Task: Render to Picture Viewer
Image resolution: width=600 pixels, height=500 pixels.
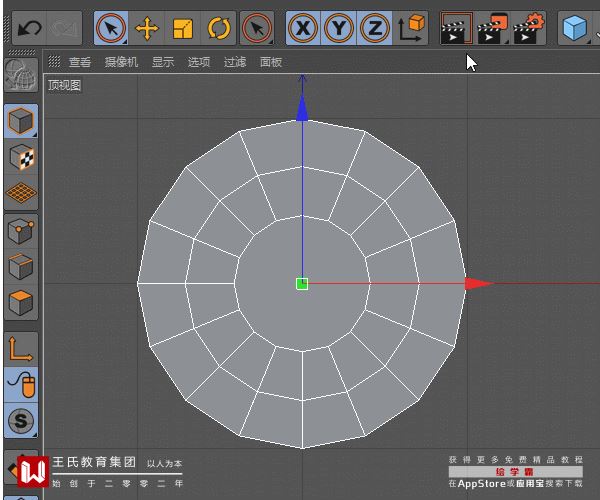Action: pyautogui.click(x=492, y=28)
